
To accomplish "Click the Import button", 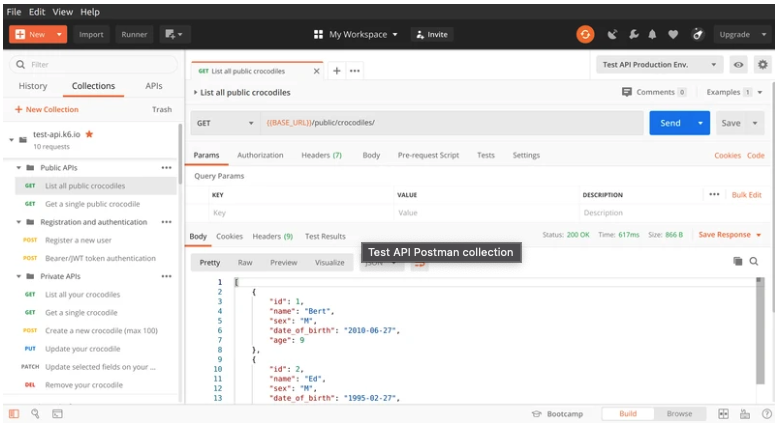I will (91, 35).
